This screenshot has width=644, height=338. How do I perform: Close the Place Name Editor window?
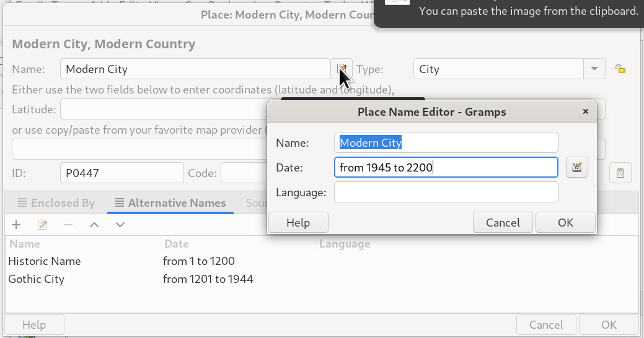[586, 112]
